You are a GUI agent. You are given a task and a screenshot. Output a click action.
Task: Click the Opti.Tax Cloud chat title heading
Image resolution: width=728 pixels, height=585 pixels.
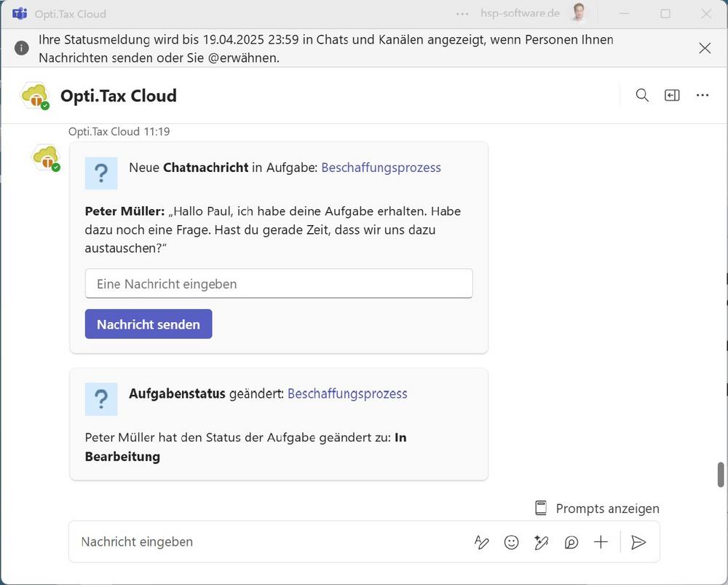tap(119, 95)
